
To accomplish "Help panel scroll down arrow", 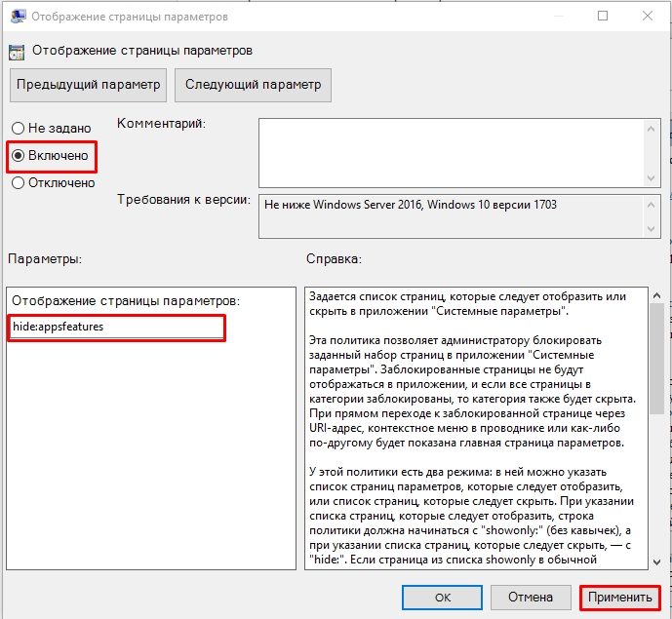I will coord(656,562).
